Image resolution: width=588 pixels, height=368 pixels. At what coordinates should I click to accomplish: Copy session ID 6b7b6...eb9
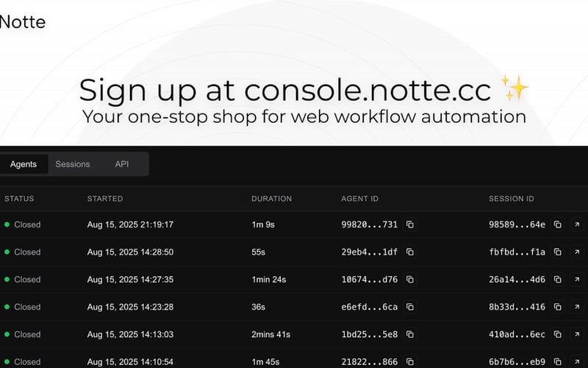558,361
